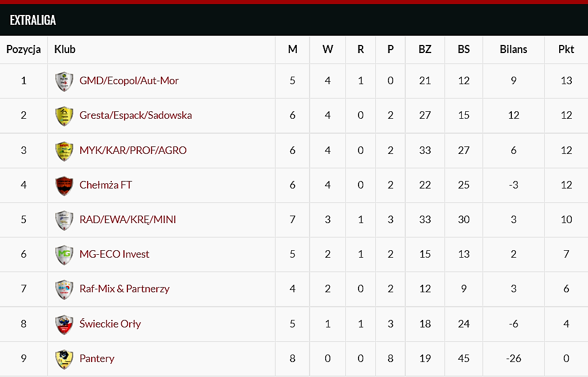The width and height of the screenshot is (588, 377).
Task: Click the Pantery panther crest icon
Action: [64, 359]
